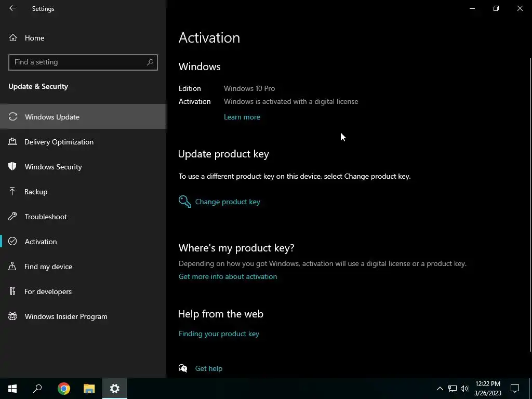The width and height of the screenshot is (532, 399).
Task: Click the Learn more link
Action: click(x=242, y=117)
